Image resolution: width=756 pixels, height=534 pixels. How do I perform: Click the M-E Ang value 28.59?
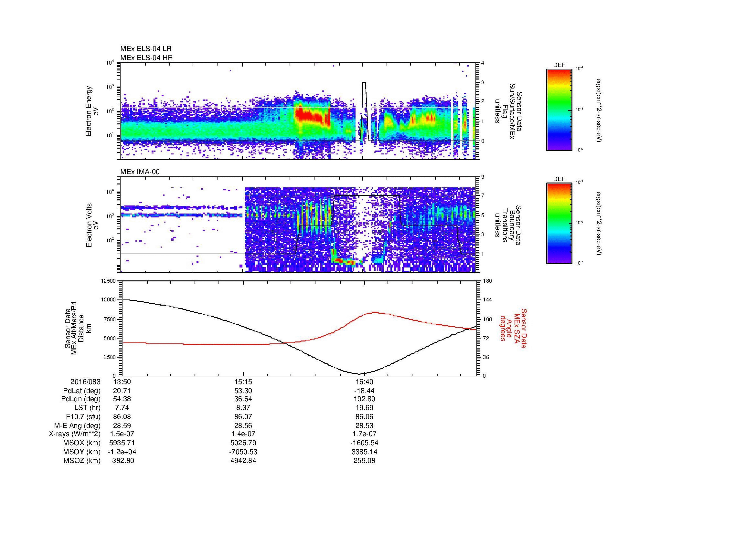click(x=122, y=425)
